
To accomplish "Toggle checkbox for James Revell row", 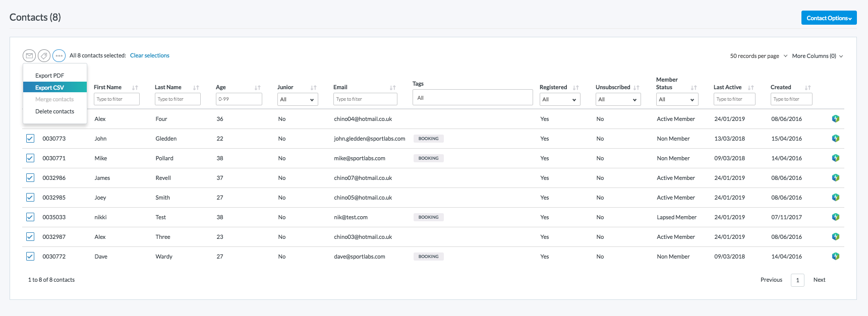I will tap(30, 178).
